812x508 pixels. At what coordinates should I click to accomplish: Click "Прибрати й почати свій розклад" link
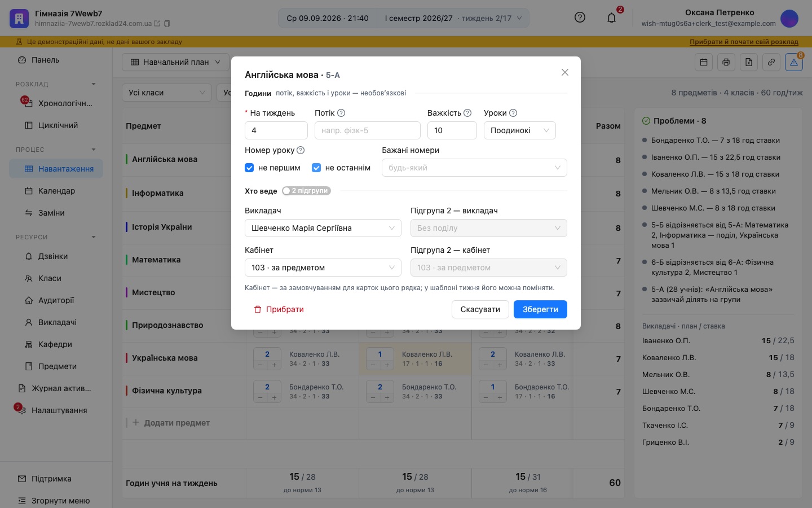click(x=744, y=42)
